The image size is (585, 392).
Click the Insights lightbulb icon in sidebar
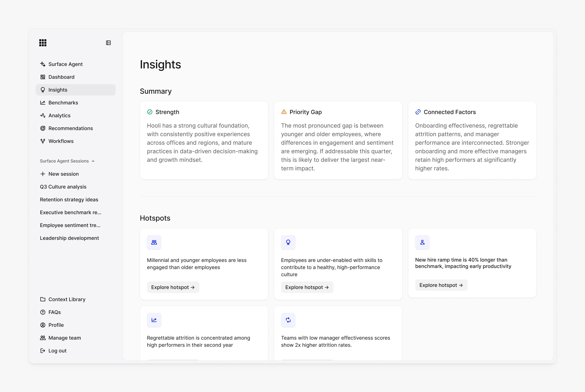pos(43,90)
